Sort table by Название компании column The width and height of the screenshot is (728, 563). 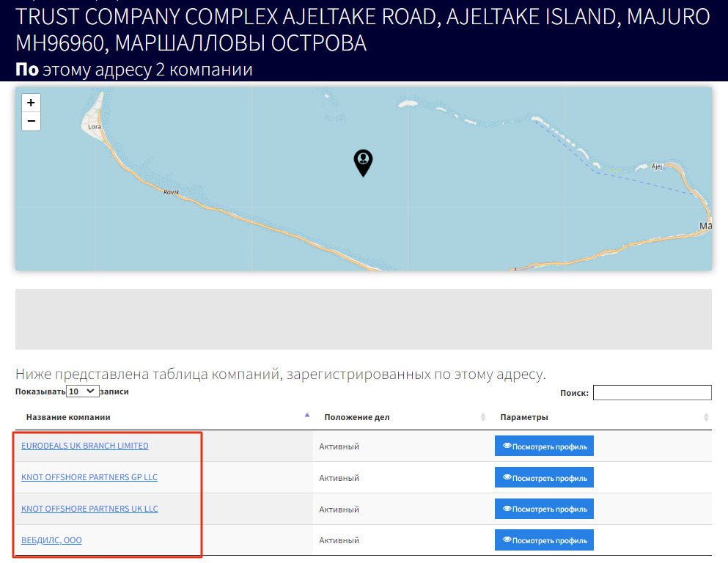point(164,417)
